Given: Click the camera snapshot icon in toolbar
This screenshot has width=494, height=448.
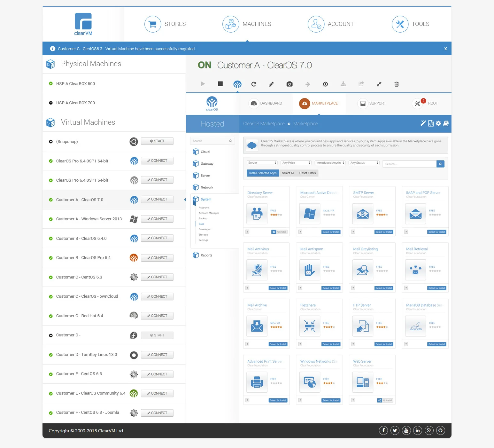Looking at the screenshot, I should (x=289, y=84).
